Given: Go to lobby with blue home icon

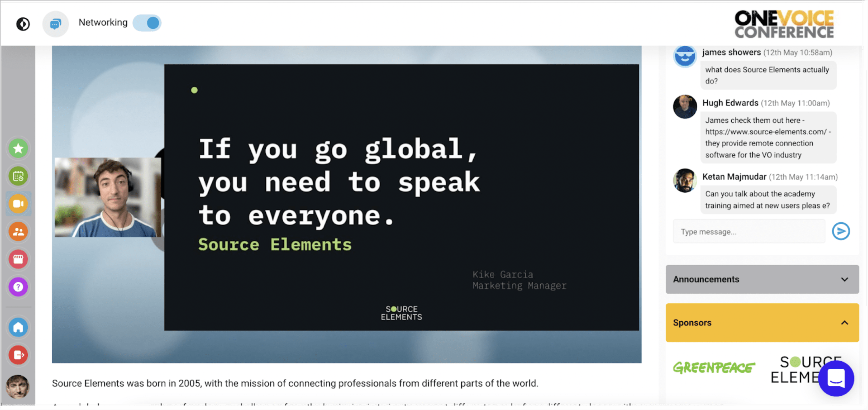Looking at the screenshot, I should pyautogui.click(x=18, y=327).
